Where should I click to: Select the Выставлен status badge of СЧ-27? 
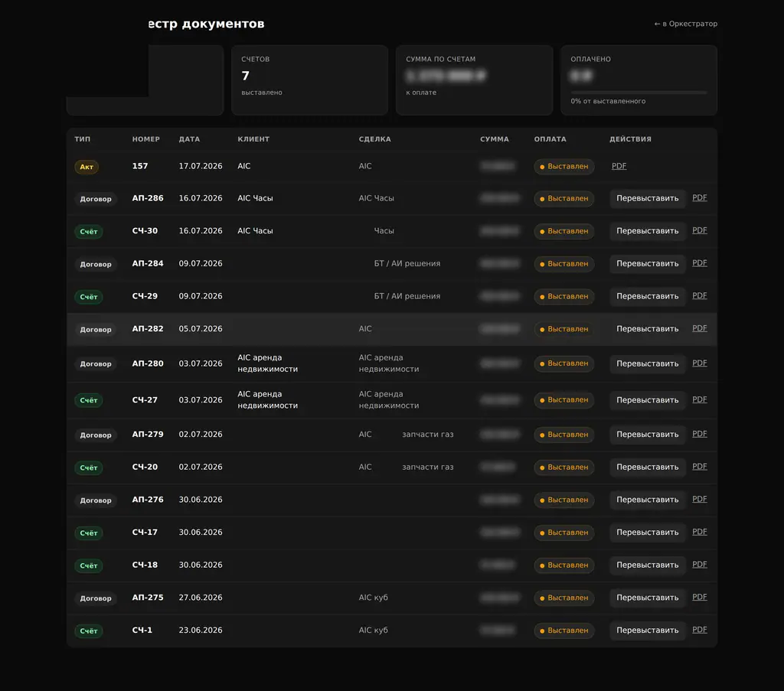(x=564, y=399)
